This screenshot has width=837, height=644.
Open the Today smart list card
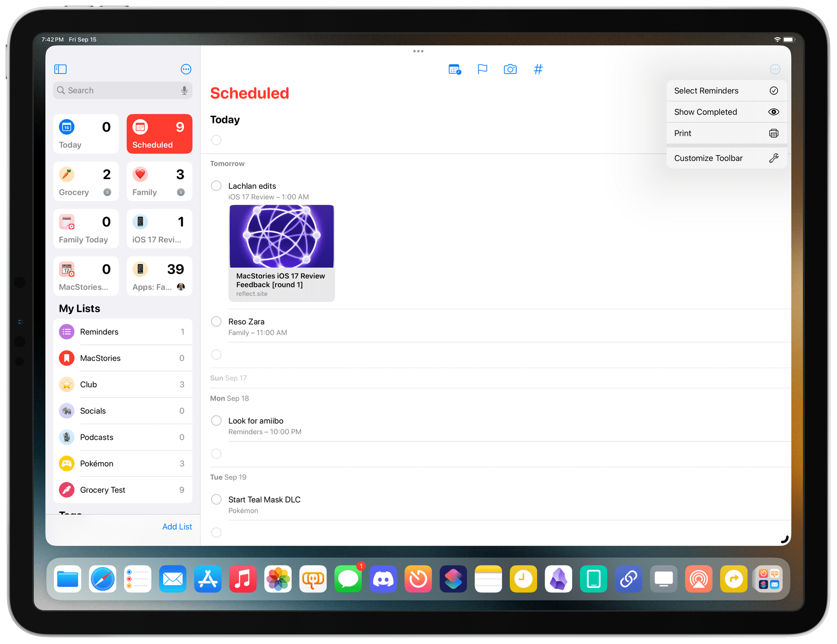[86, 134]
